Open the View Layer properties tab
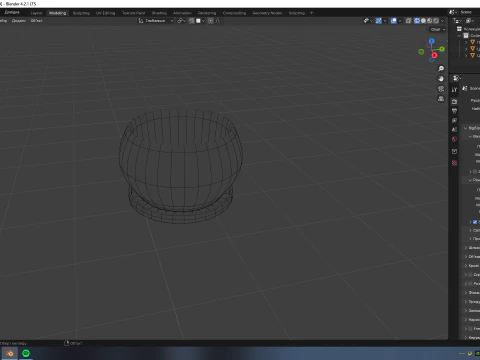This screenshot has width=480, height=360. (x=454, y=120)
